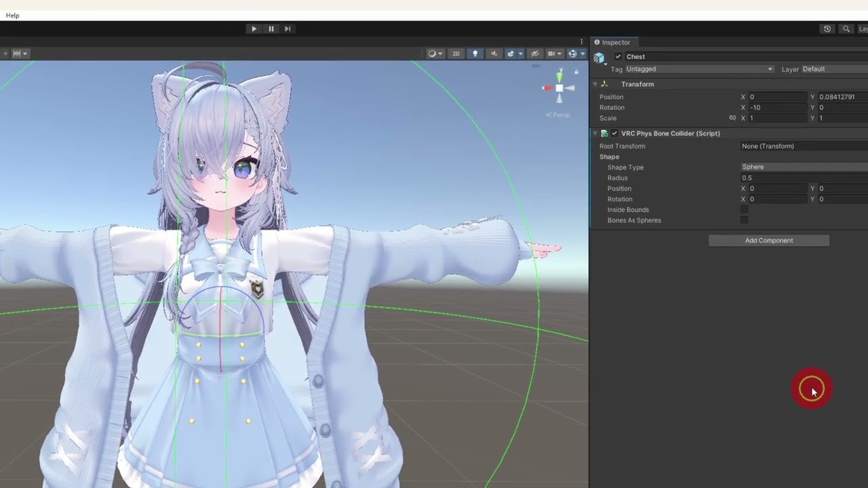
Task: Switch the Persp projection label
Action: (x=558, y=115)
